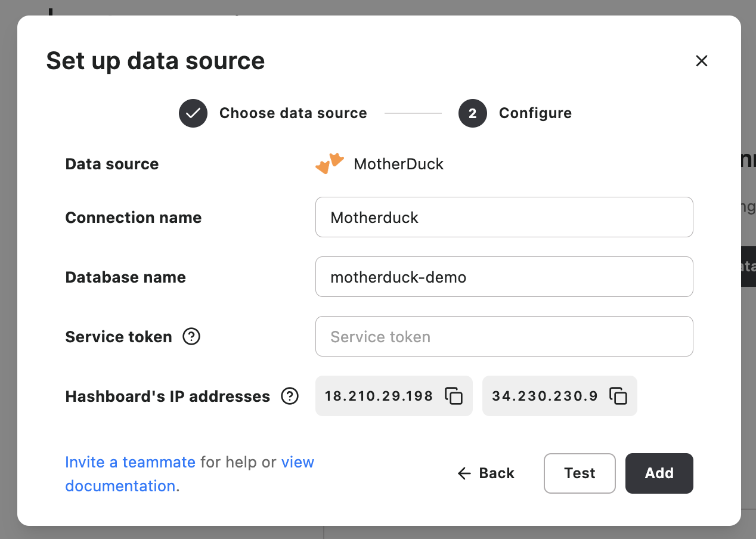Click the Test connection button

[x=580, y=473]
